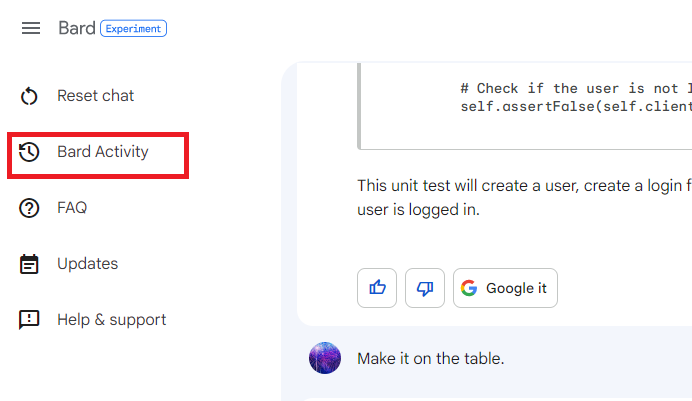Click the FAQ question mark icon

tap(29, 208)
